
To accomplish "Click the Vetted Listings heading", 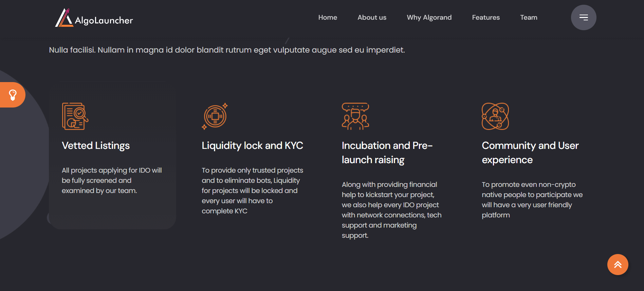I will (96, 145).
